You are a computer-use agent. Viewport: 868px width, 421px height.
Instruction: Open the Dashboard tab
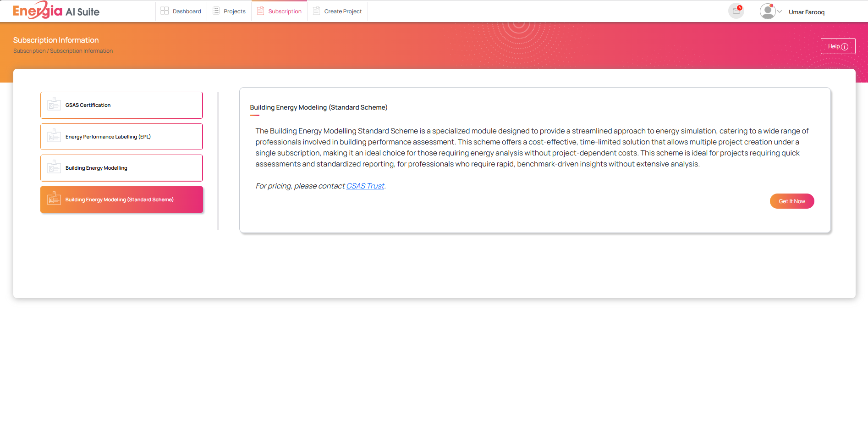click(x=181, y=11)
